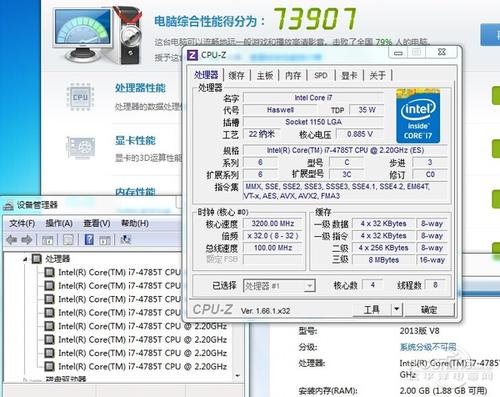The image size is (500, 397).
Task: Select the 3200.00 MHz core speed value
Action: click(273, 223)
